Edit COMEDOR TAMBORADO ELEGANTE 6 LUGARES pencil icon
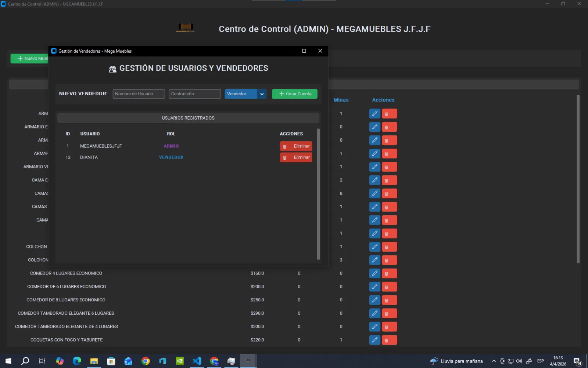Screen dimensions: 588x368 (374, 314)
